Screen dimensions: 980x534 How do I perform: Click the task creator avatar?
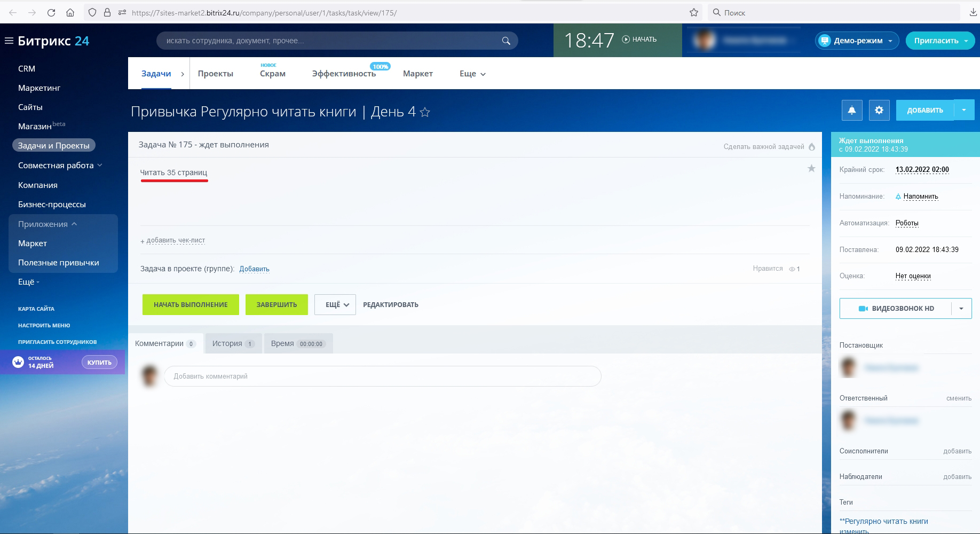click(x=848, y=367)
